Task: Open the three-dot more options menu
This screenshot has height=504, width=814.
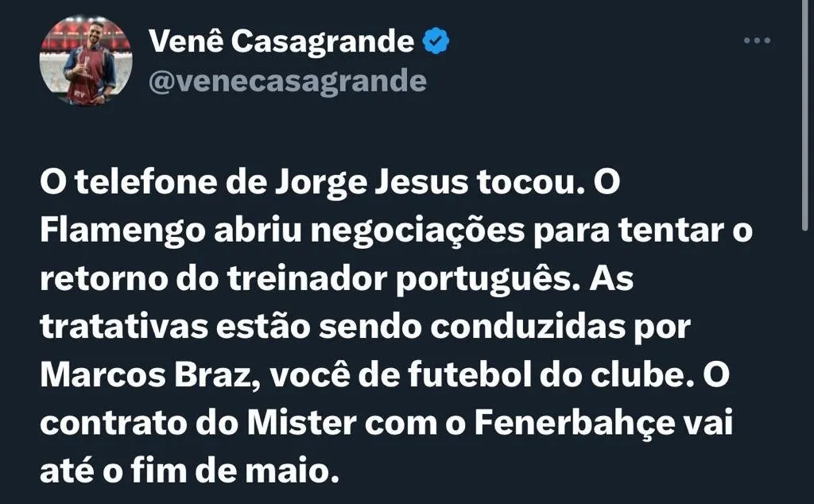Action: tap(757, 41)
